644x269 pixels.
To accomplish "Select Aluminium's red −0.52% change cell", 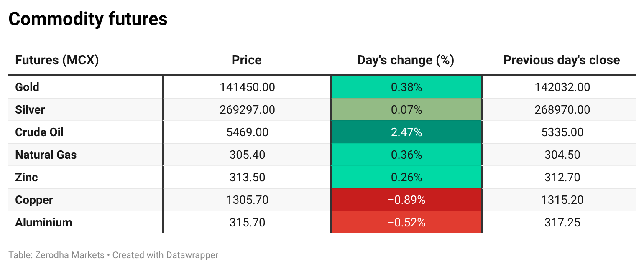I will 406,223.
